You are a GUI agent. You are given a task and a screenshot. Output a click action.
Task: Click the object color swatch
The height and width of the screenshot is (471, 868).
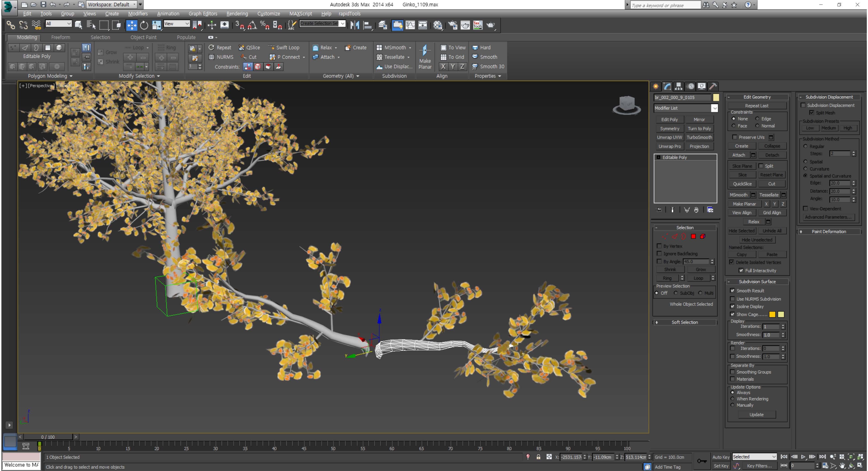(716, 97)
